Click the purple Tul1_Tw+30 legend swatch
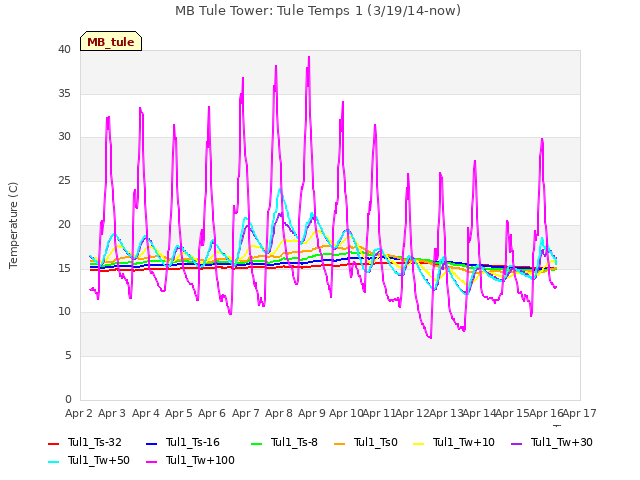640x480 pixels. click(516, 444)
